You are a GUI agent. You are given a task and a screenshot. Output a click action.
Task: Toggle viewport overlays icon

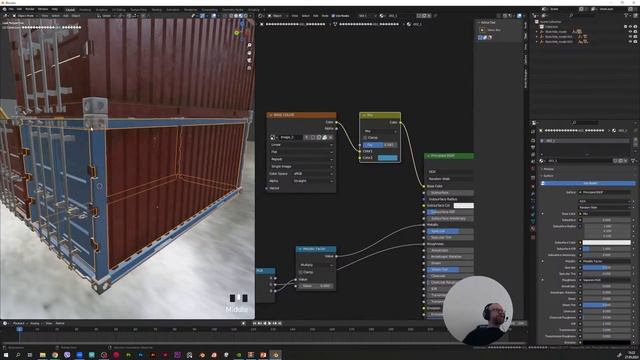pos(214,16)
